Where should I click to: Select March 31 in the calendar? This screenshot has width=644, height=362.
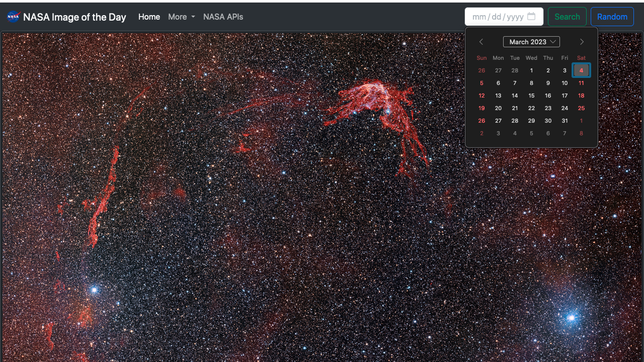tap(565, 121)
